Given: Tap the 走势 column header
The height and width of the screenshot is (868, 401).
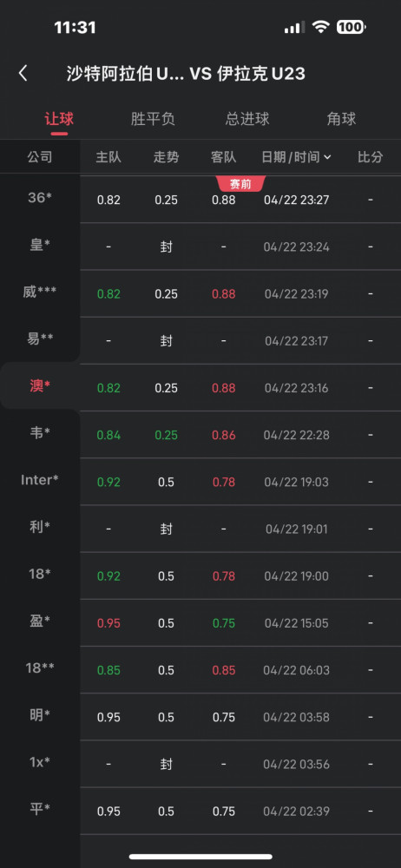Looking at the screenshot, I should [x=166, y=157].
